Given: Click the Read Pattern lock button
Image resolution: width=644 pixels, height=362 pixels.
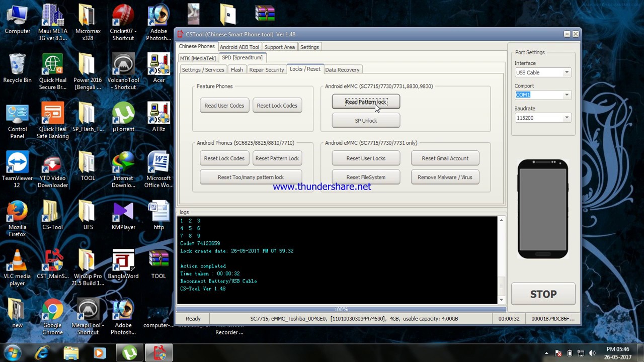Looking at the screenshot, I should [366, 102].
